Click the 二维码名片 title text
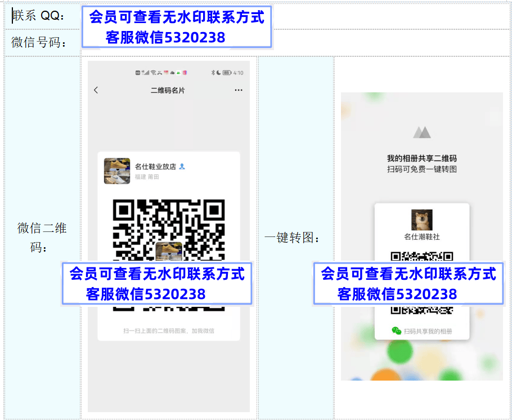The height and width of the screenshot is (420, 512). click(x=168, y=91)
